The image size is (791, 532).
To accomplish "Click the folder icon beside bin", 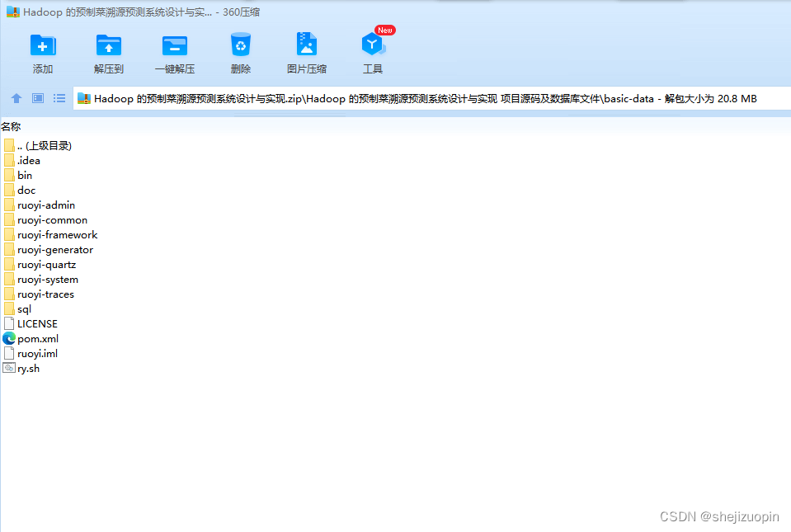I will tap(9, 176).
